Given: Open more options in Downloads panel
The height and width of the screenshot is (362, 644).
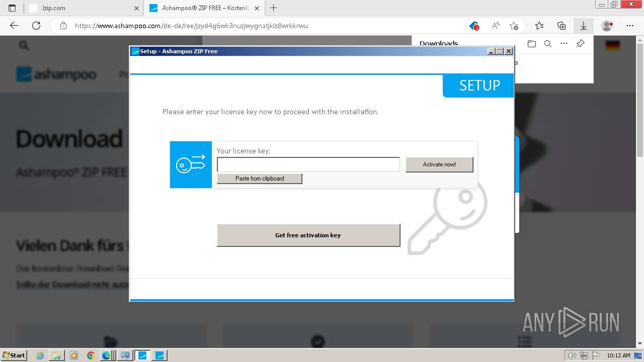Looking at the screenshot, I should coord(564,44).
